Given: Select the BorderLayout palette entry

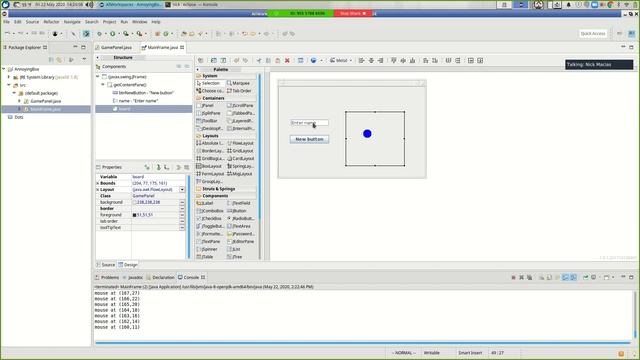Looking at the screenshot, I should coord(209,151).
